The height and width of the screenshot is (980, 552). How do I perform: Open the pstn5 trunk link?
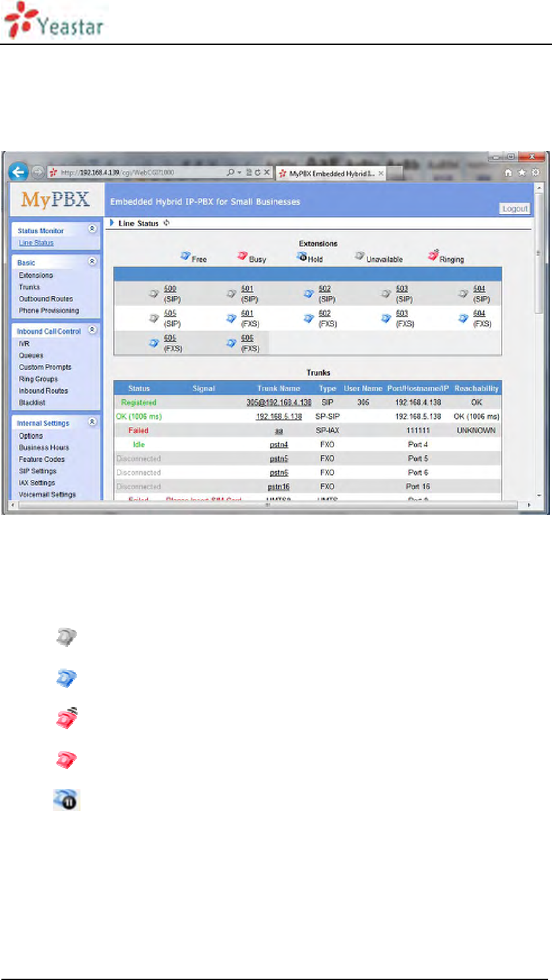coord(279,459)
